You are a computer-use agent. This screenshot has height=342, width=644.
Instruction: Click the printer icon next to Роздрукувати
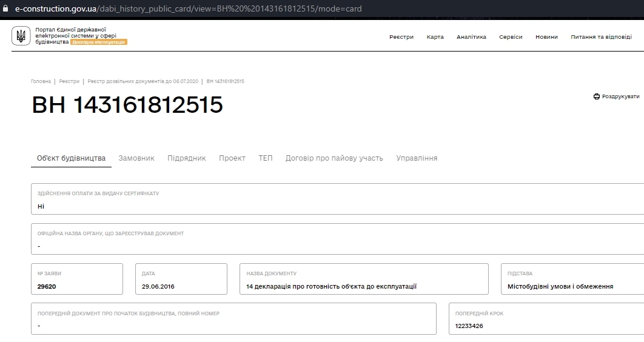tap(596, 96)
